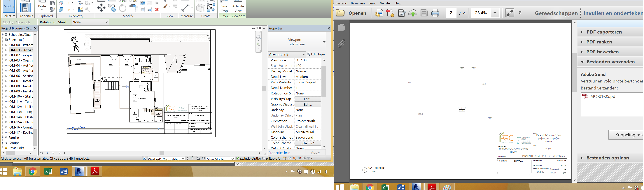The width and height of the screenshot is (644, 190).
Task: Activate the Rotate tool
Action: pos(122,8)
